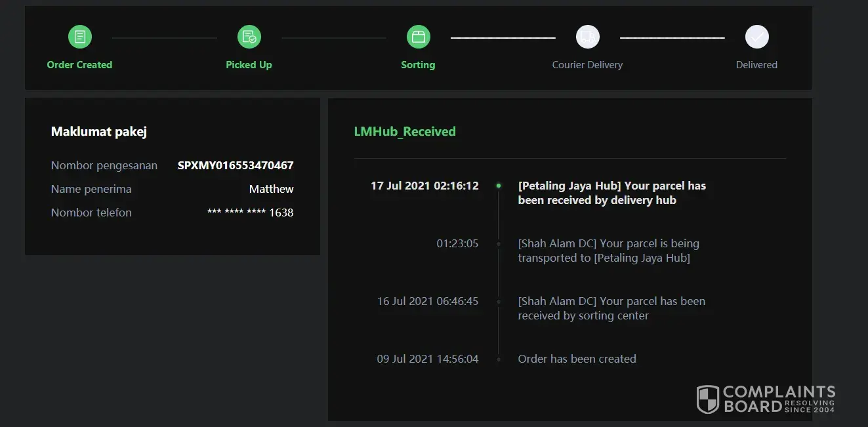
Task: Click the Delivered checkmark icon
Action: (x=756, y=37)
